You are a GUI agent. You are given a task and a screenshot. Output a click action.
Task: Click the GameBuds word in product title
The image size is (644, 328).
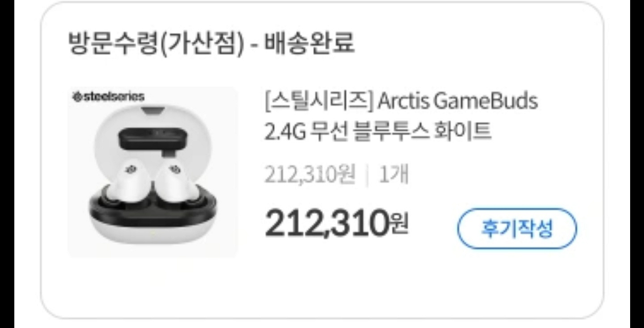[x=486, y=102]
